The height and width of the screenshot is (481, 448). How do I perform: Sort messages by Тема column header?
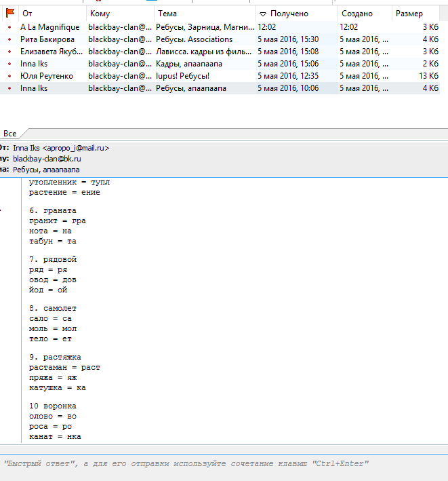203,14
